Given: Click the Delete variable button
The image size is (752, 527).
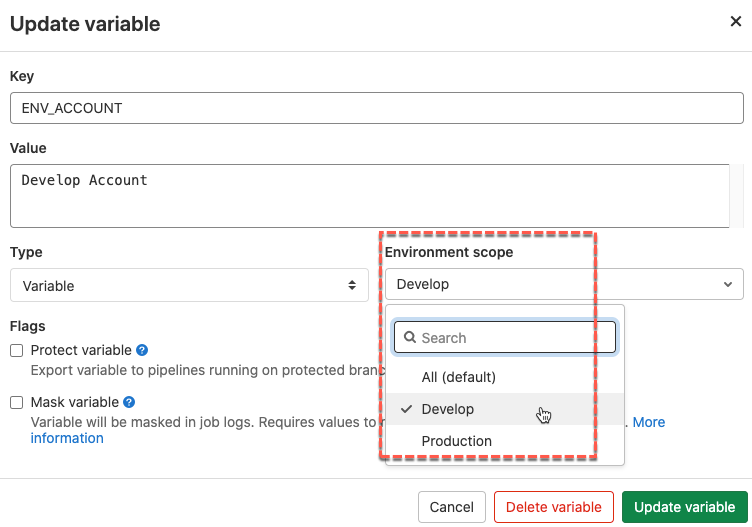Looking at the screenshot, I should tap(554, 507).
